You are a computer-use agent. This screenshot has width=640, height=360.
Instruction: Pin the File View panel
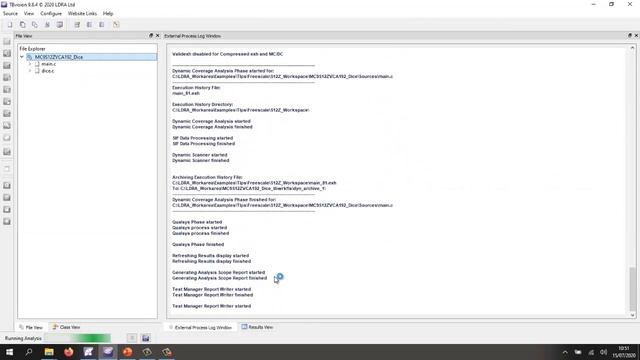tap(151, 36)
